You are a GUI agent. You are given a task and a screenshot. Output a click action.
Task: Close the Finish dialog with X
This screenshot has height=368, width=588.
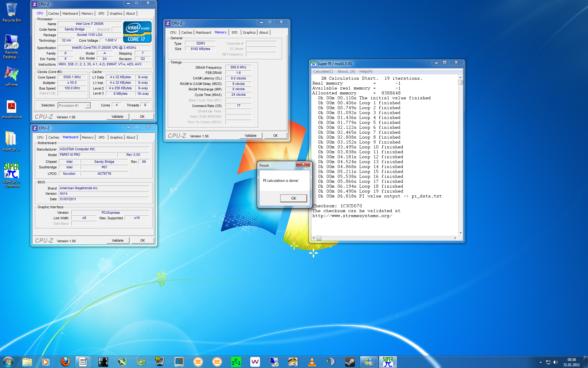[303, 164]
